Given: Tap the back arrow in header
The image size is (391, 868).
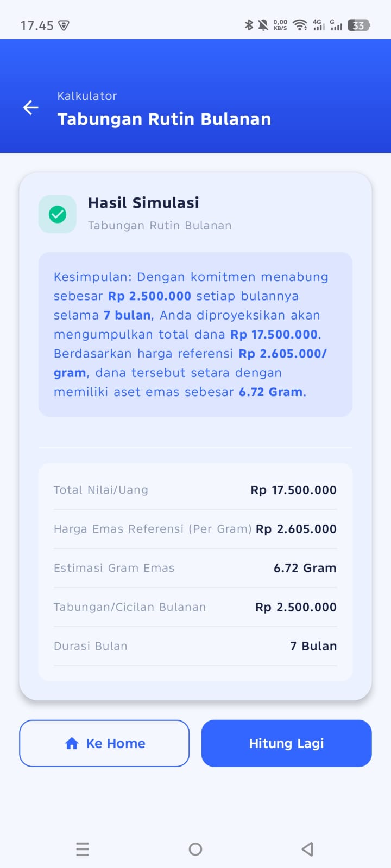Looking at the screenshot, I should point(30,107).
